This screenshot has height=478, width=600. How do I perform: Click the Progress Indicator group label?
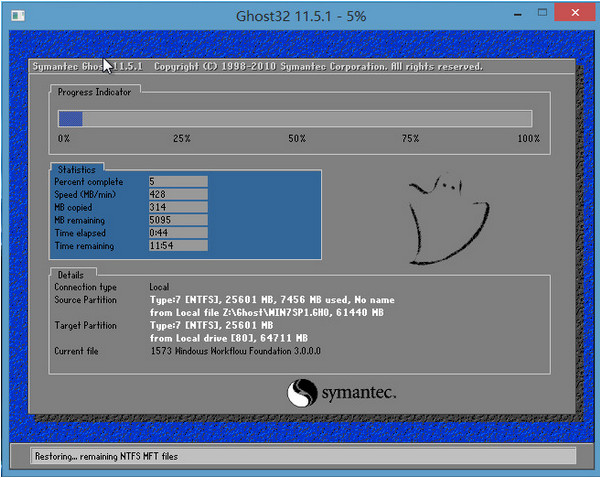coord(94,92)
